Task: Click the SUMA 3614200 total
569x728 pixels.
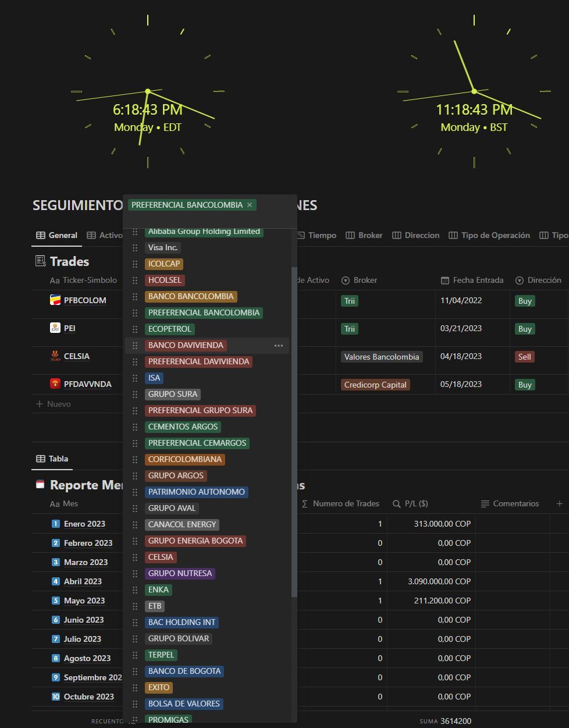Action: pos(445,721)
